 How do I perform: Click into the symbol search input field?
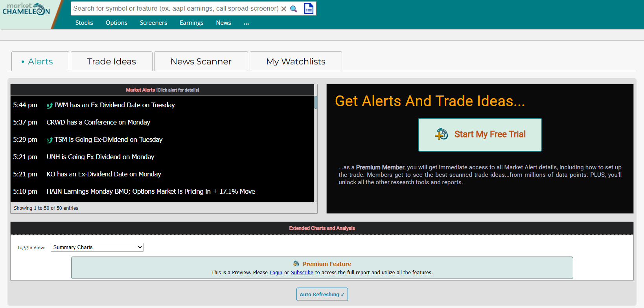coord(175,9)
